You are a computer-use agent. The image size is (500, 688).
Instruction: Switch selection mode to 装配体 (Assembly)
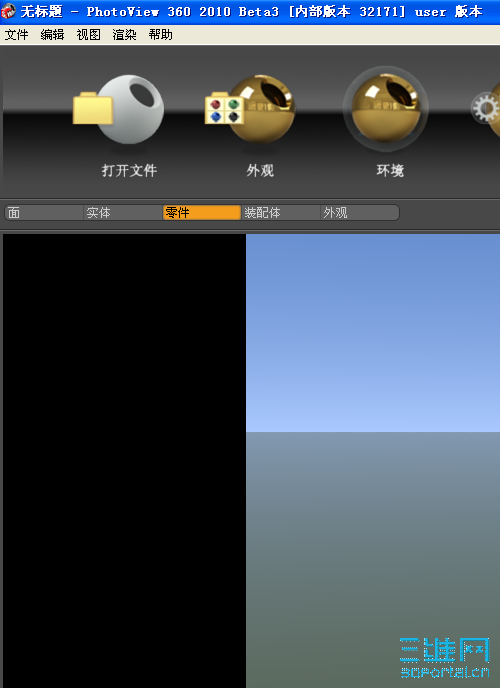(281, 213)
